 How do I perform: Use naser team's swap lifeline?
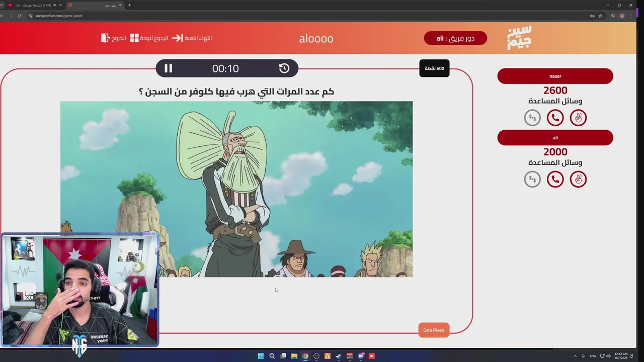pos(532,118)
